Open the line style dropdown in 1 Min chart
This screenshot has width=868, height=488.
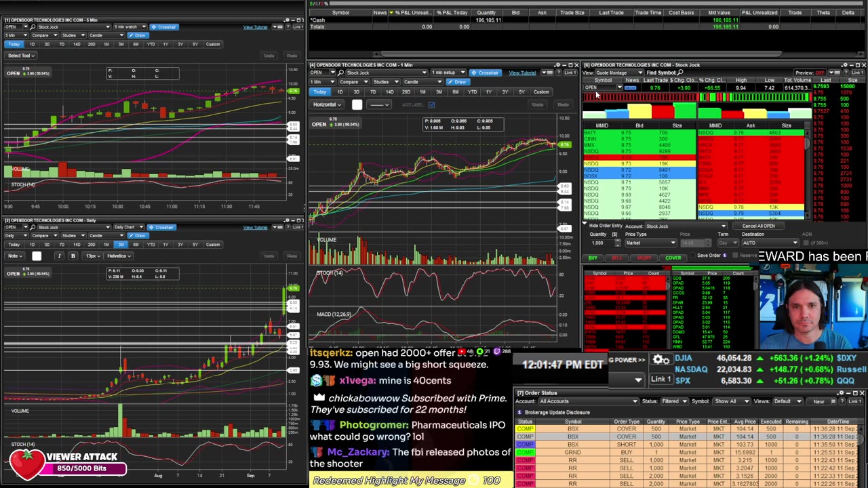click(378, 104)
